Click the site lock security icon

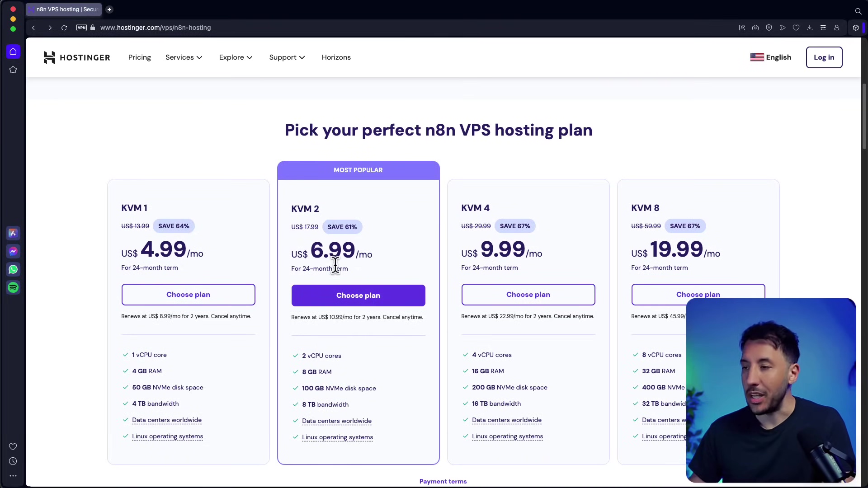93,28
